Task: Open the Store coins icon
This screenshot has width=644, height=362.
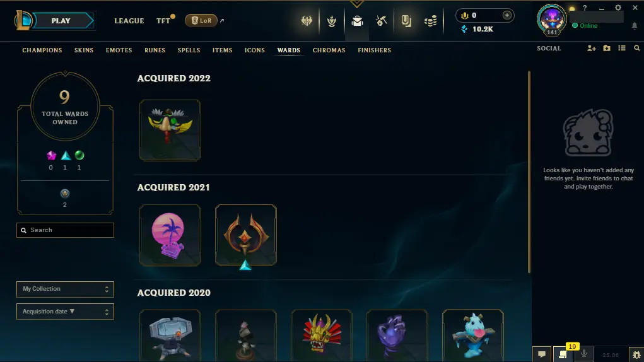Action: tap(430, 21)
